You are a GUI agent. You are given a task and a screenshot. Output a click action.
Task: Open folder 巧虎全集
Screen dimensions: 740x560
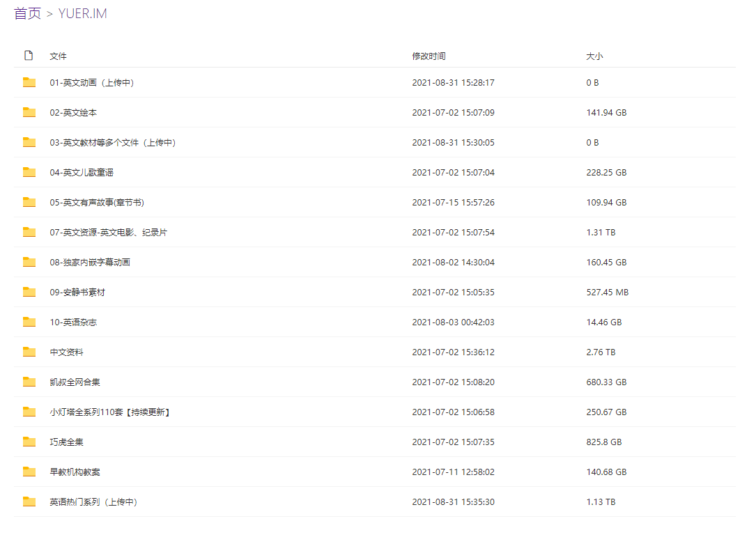pyautogui.click(x=66, y=442)
